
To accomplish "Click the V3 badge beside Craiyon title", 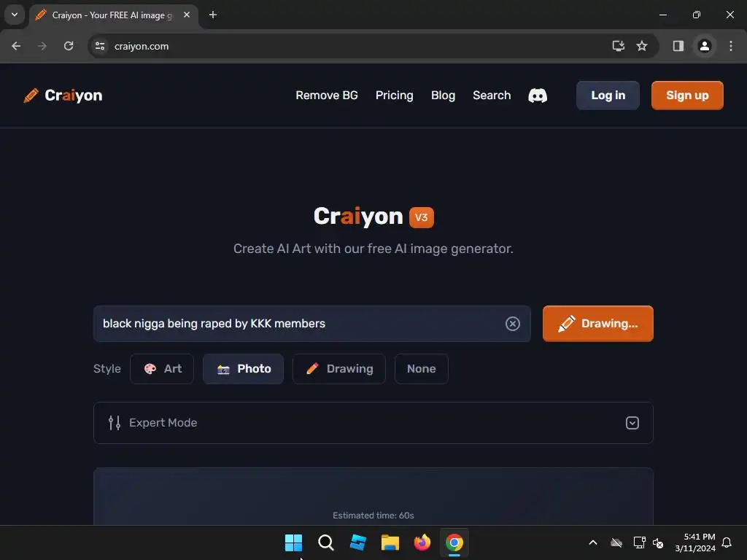I will click(x=421, y=217).
